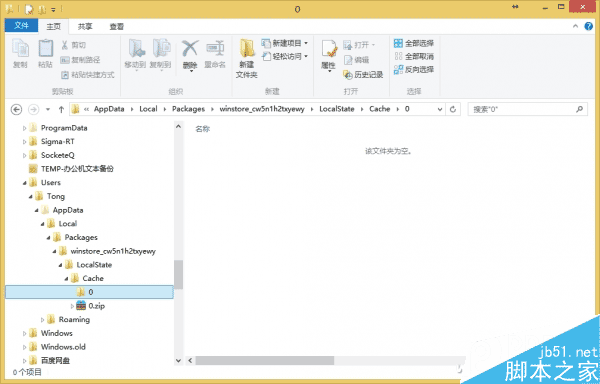The width and height of the screenshot is (600, 384).
Task: Open the address bar history dropdown
Action: (440, 109)
